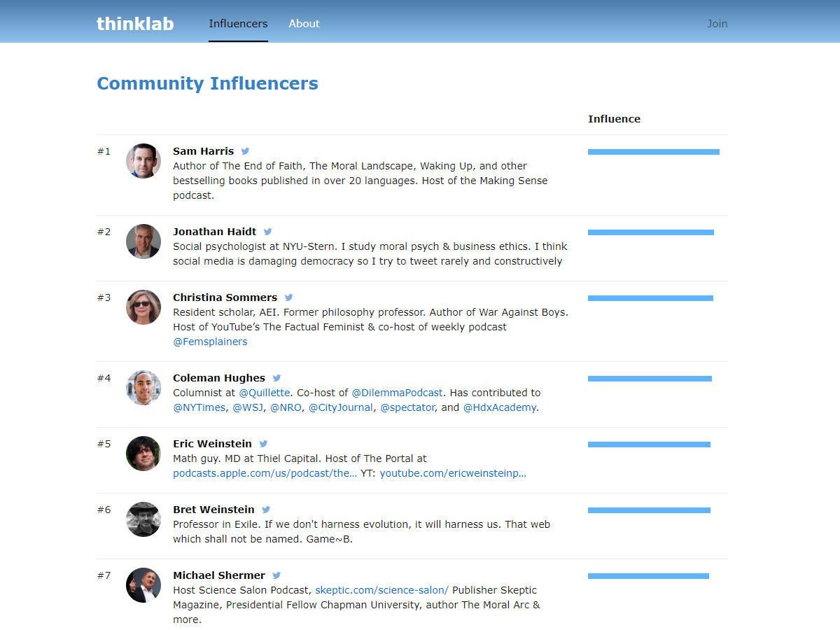Image resolution: width=840 pixels, height=630 pixels.
Task: Click Twitter icon next to Christina Sommers
Action: pyautogui.click(x=288, y=297)
